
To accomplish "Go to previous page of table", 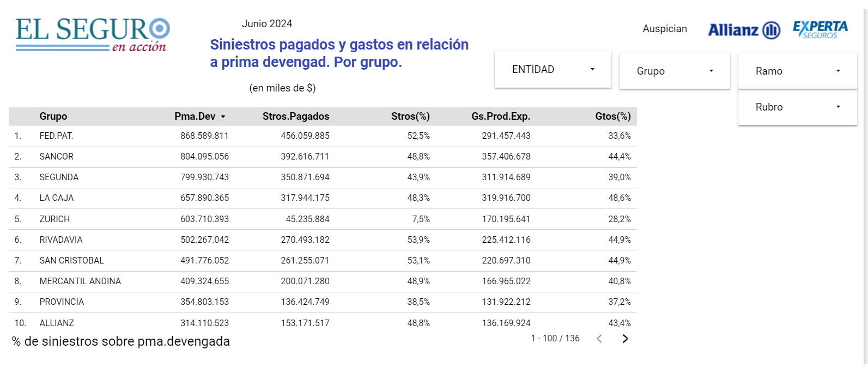I will pos(599,339).
